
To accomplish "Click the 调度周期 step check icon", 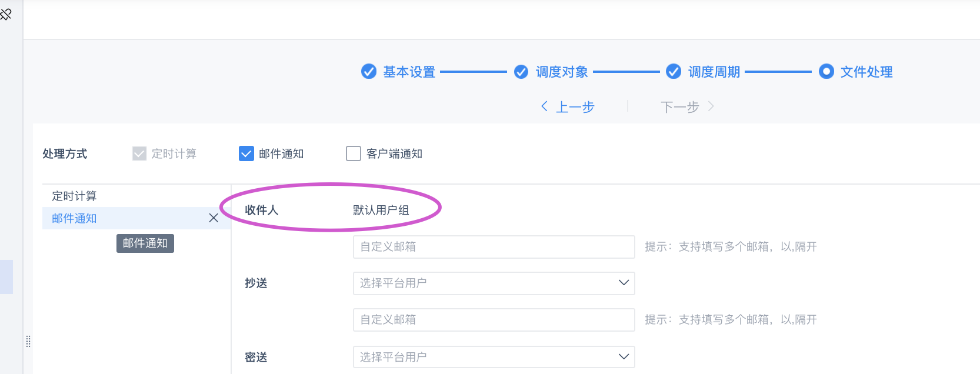I will point(674,72).
